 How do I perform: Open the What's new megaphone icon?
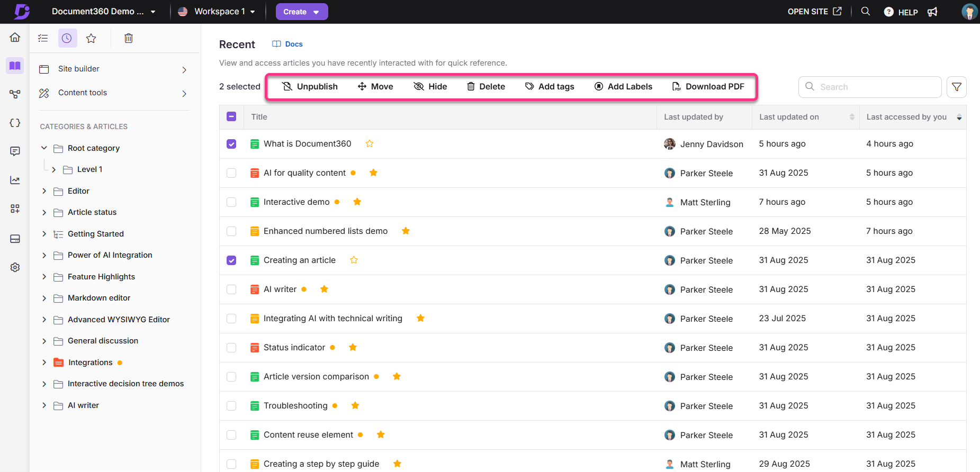932,12
